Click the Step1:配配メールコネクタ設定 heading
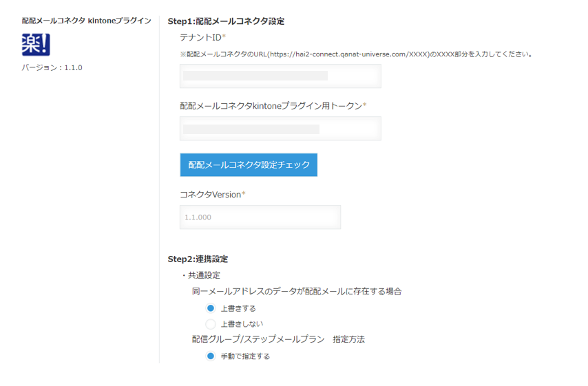This screenshot has width=588, height=386. (x=226, y=21)
